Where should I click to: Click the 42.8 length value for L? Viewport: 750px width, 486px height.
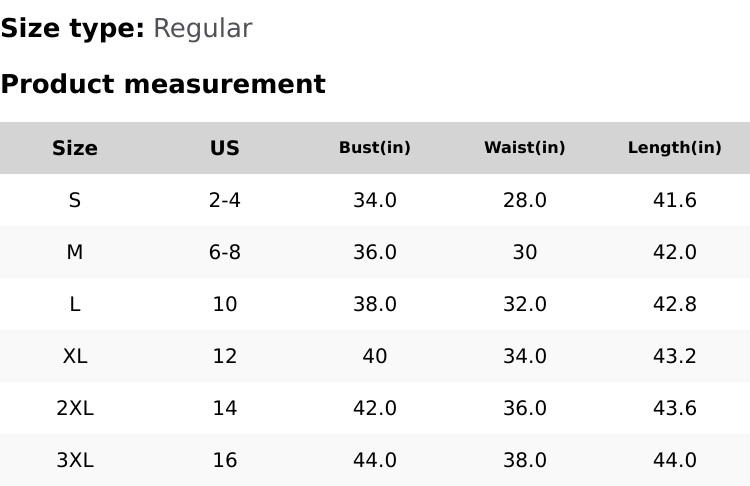tap(675, 304)
